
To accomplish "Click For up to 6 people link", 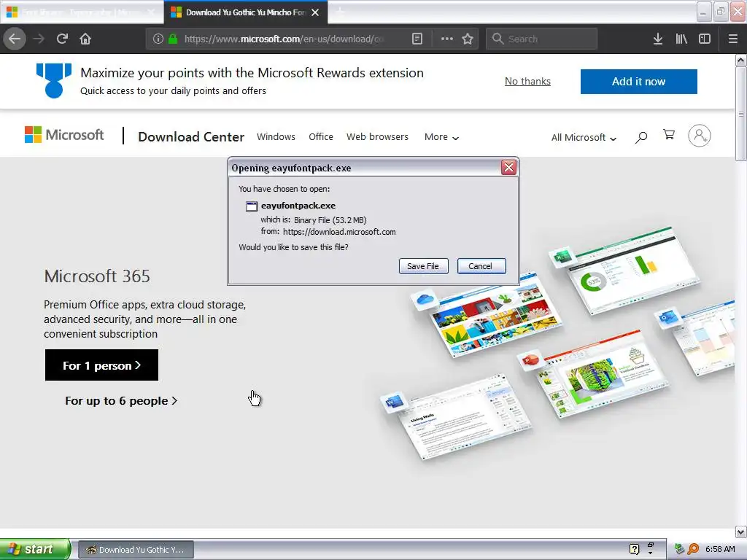I will click(x=121, y=401).
